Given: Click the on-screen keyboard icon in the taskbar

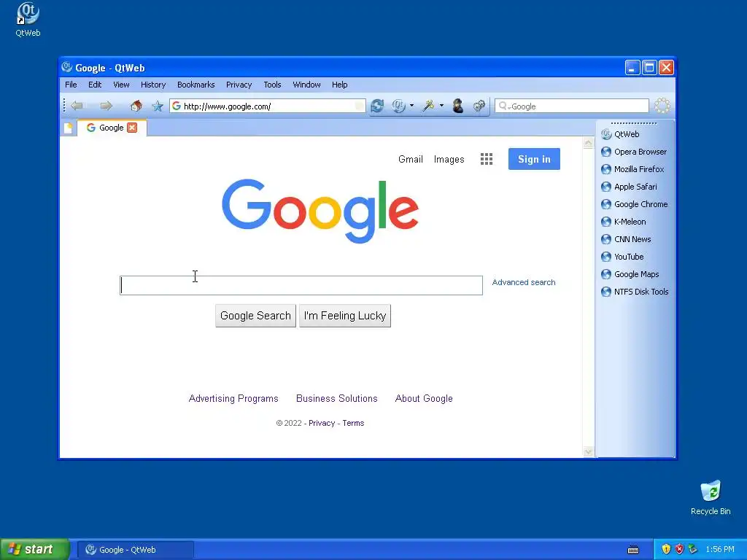Looking at the screenshot, I should point(633,550).
